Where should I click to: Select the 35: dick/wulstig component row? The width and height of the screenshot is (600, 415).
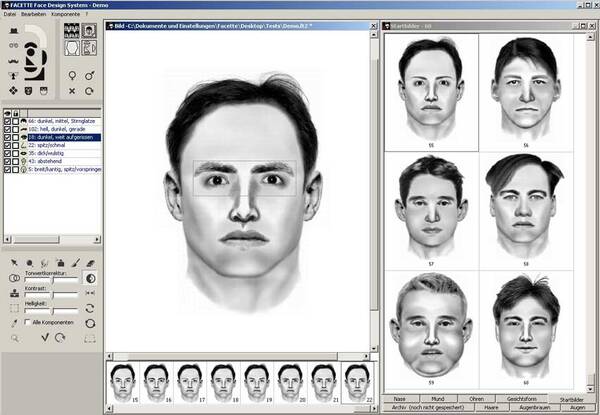pyautogui.click(x=64, y=153)
